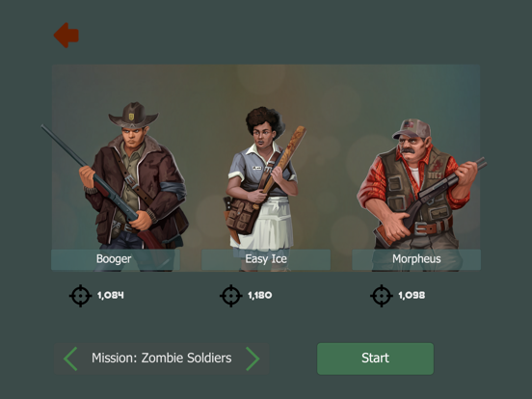Click the red back arrow
532x399 pixels.
pos(66,36)
